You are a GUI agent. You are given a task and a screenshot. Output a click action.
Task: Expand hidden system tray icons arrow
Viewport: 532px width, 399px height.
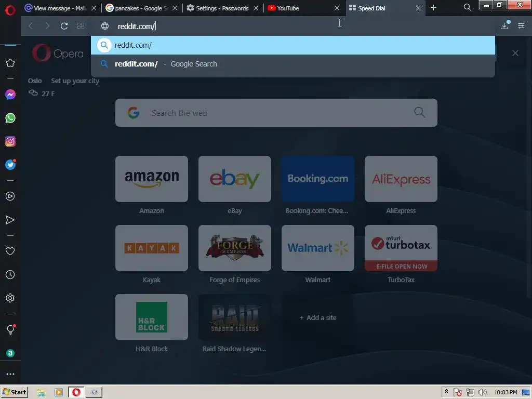(446, 392)
